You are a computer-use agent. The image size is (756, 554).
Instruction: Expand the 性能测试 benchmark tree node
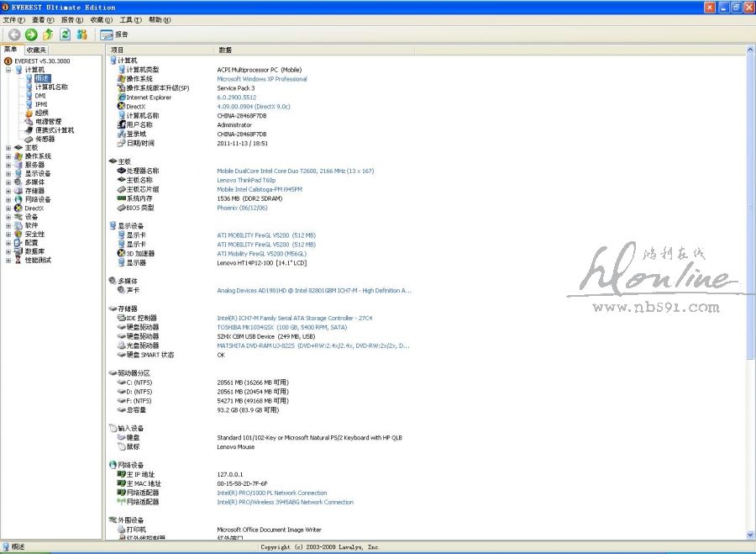click(8, 260)
